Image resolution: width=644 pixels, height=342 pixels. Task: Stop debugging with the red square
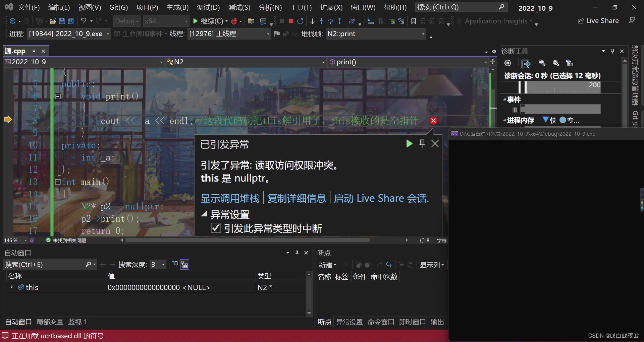tap(291, 21)
